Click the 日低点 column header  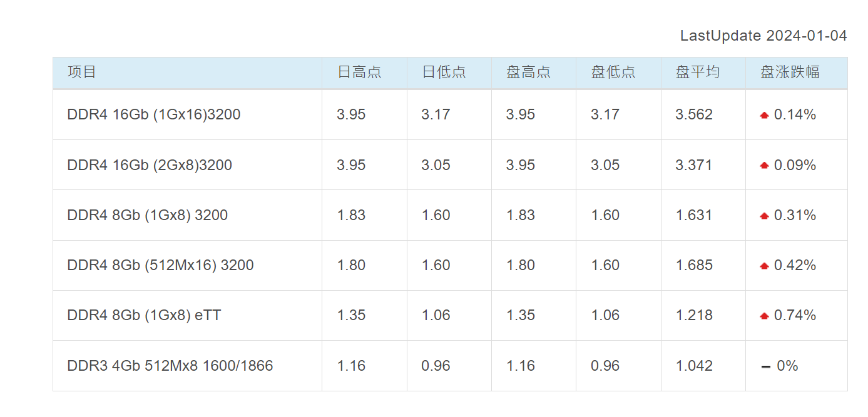pyautogui.click(x=444, y=72)
